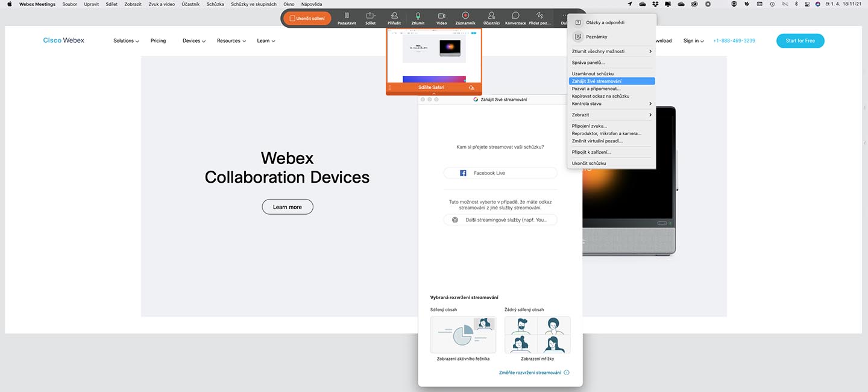Click the person icon on the Sdílíte Safari bar
Image resolution: width=868 pixels, height=392 pixels.
click(471, 87)
